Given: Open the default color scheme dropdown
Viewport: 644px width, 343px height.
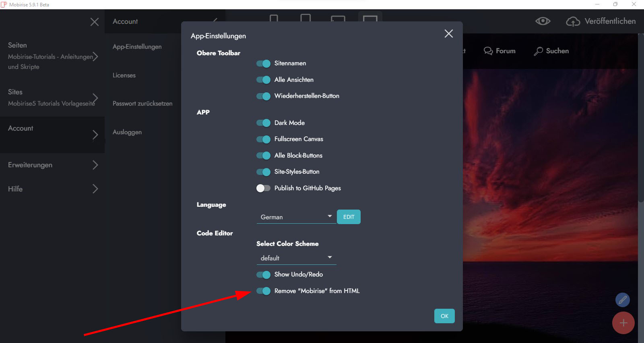Looking at the screenshot, I should click(296, 258).
